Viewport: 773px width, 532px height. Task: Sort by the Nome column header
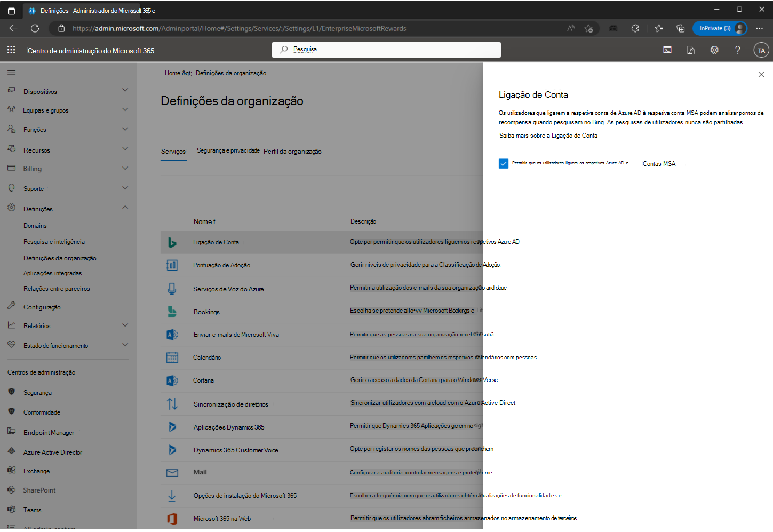point(204,221)
